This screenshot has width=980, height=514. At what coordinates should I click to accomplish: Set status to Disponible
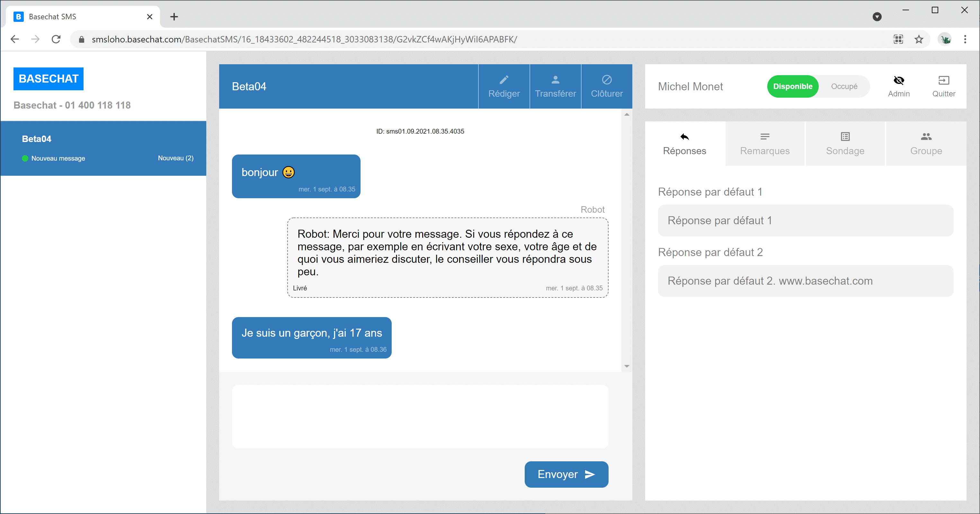pos(792,86)
